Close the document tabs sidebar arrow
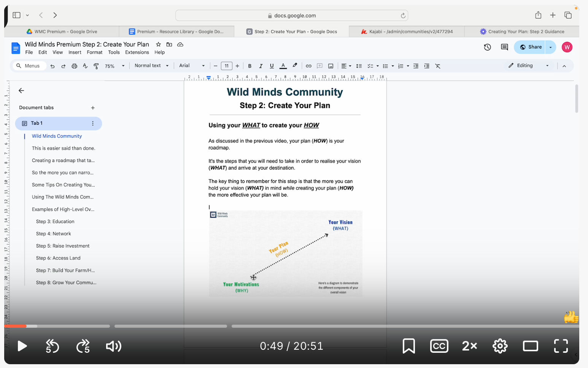This screenshot has width=588, height=368. click(x=21, y=90)
